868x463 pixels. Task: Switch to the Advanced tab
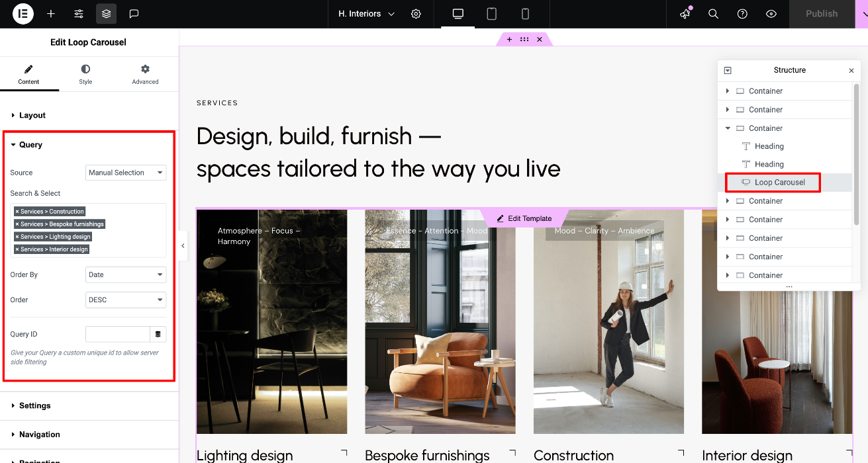145,75
